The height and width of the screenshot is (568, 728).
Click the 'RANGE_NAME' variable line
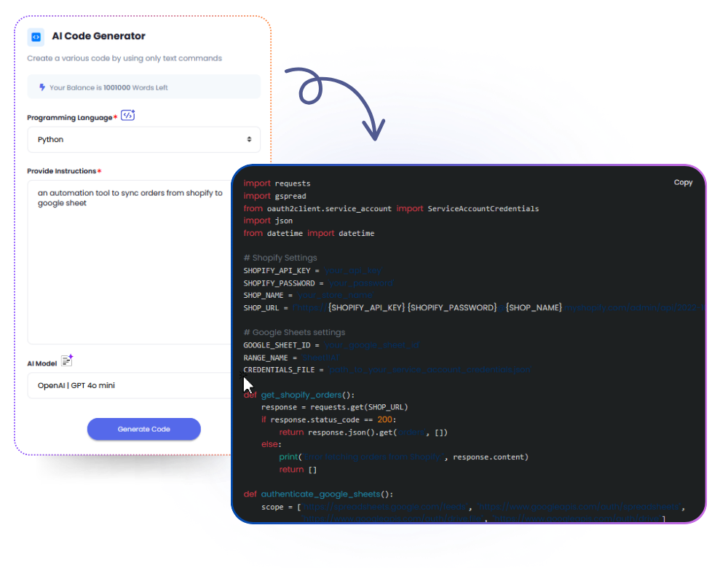coord(292,358)
